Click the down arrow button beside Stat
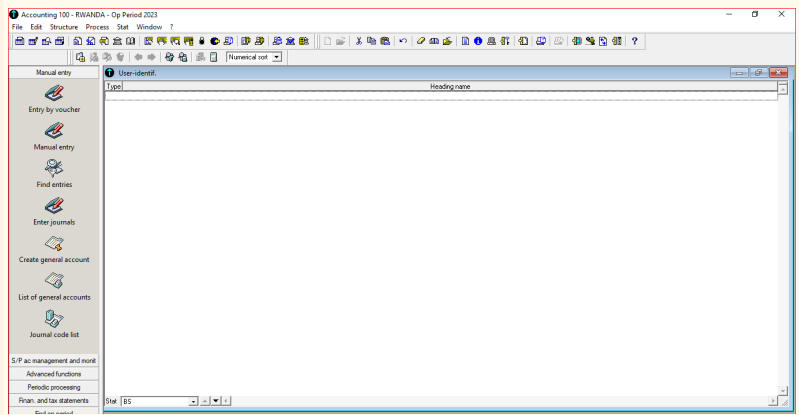Screen dimensions: 799x415 (x=216, y=401)
